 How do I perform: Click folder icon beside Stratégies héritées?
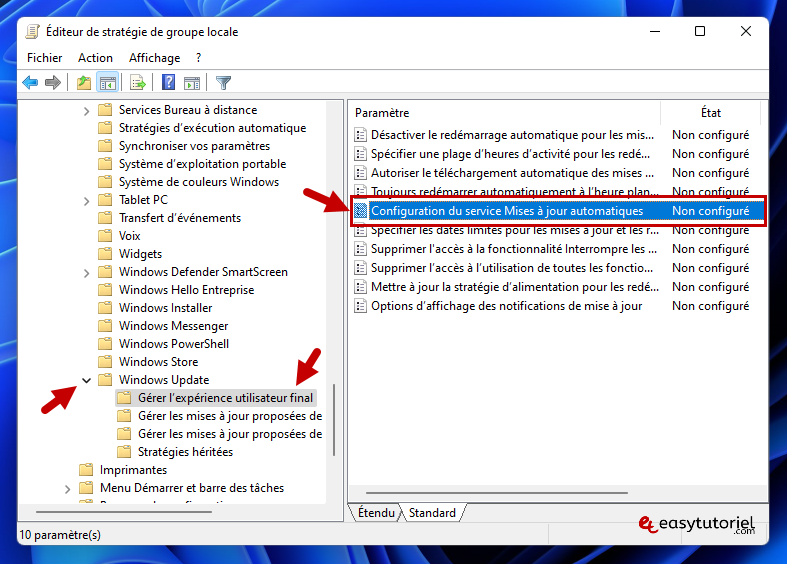coord(124,451)
